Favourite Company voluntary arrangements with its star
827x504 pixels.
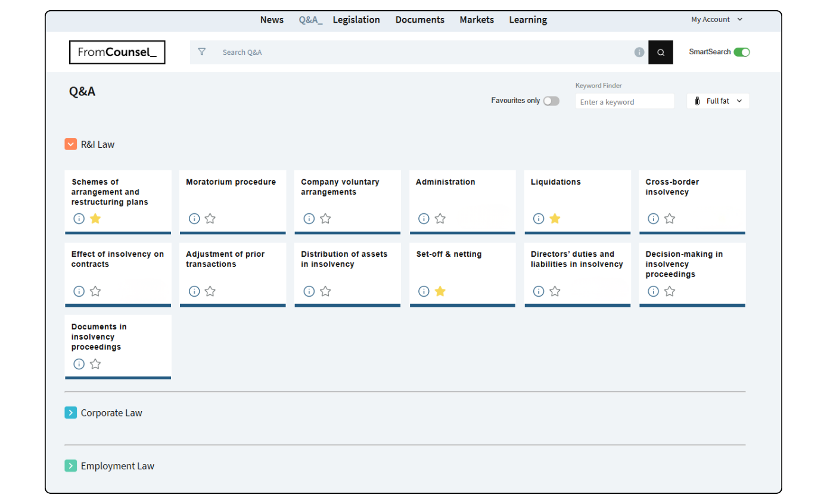click(325, 219)
